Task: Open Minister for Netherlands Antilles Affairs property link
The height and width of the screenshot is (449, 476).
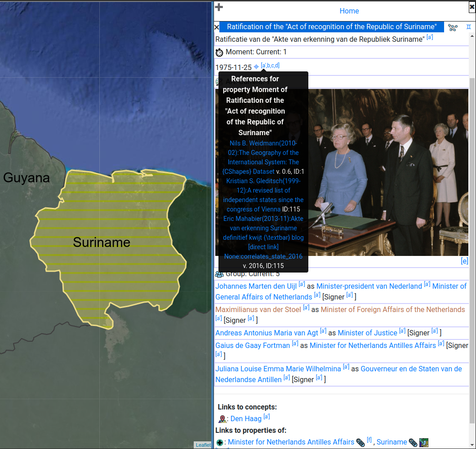Action: (x=291, y=442)
